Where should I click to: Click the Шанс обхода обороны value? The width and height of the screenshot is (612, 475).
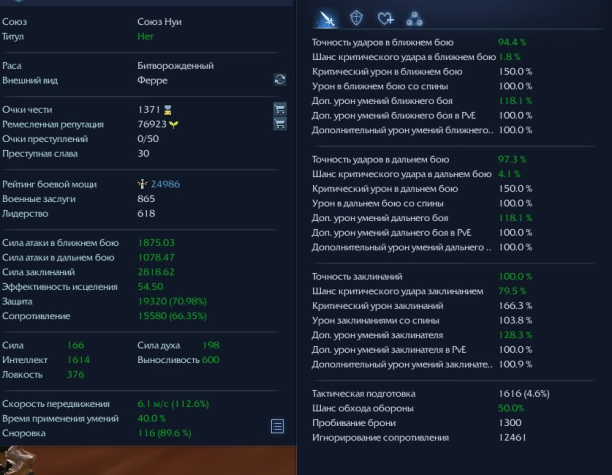[511, 408]
